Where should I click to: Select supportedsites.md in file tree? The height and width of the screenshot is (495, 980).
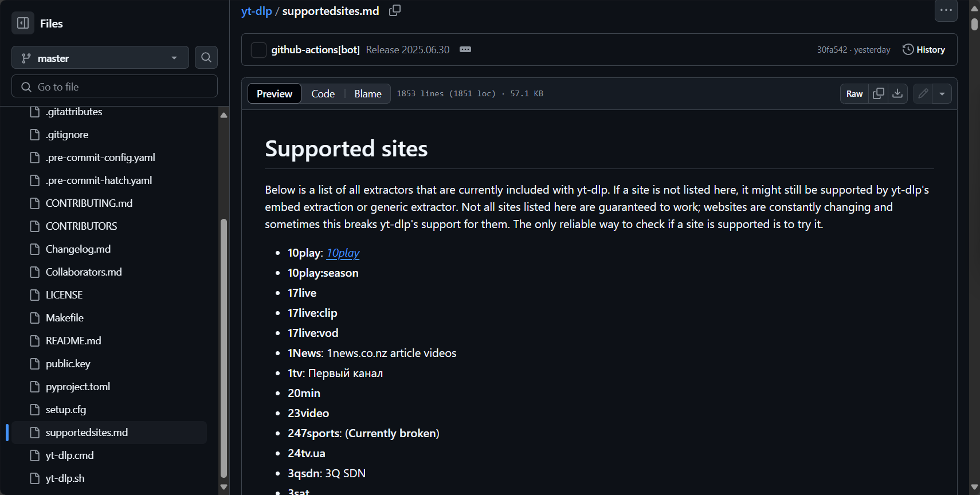[x=109, y=433]
